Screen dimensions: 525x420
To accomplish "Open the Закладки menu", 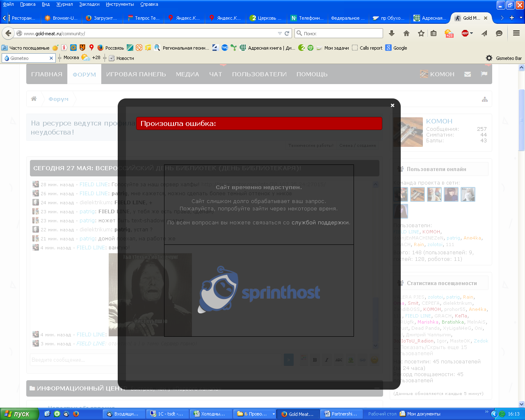I will point(89,4).
